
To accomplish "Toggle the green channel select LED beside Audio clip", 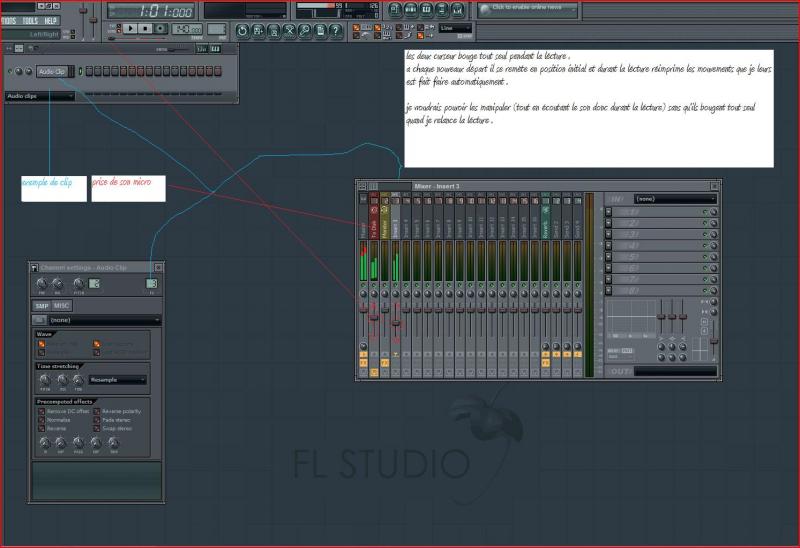I will [x=80, y=71].
